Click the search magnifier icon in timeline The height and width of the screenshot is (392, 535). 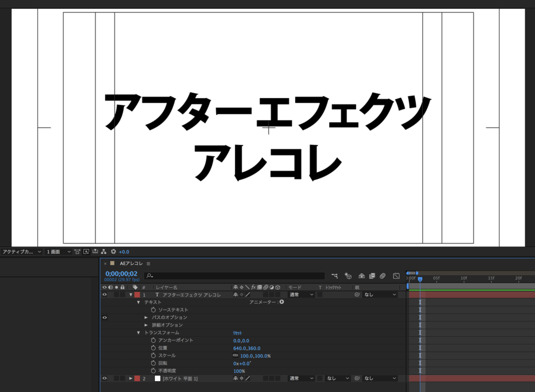(x=149, y=276)
